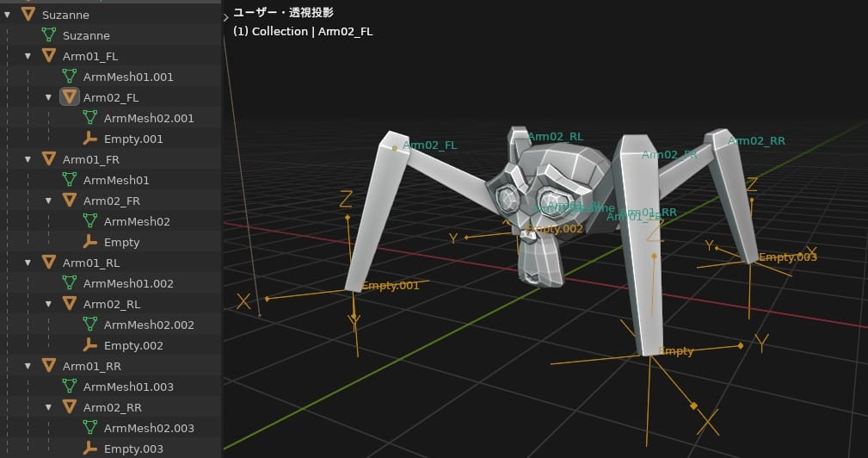Collapse the Arm01_FR tree node

click(x=28, y=159)
